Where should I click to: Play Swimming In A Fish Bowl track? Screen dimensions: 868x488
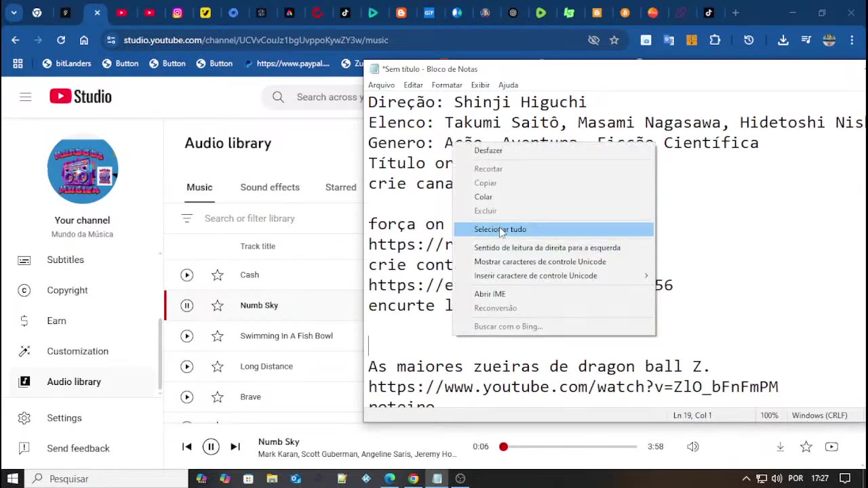point(187,336)
